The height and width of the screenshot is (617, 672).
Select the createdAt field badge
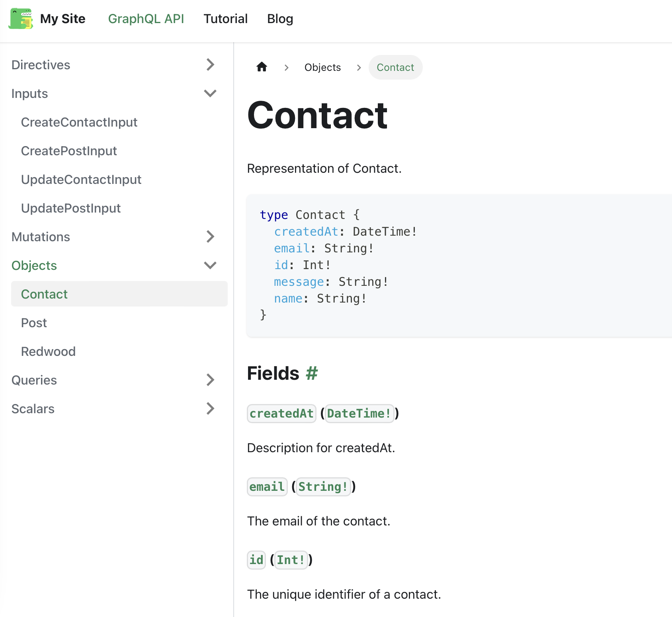(281, 414)
